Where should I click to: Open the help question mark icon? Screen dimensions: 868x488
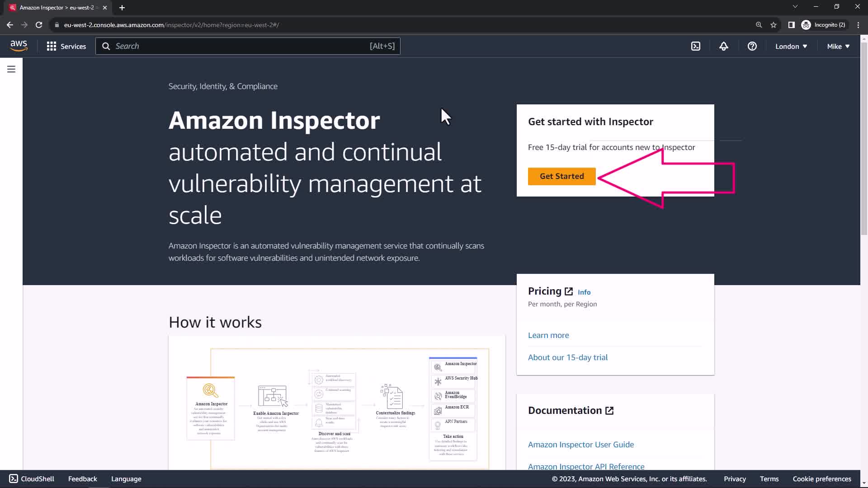point(752,46)
